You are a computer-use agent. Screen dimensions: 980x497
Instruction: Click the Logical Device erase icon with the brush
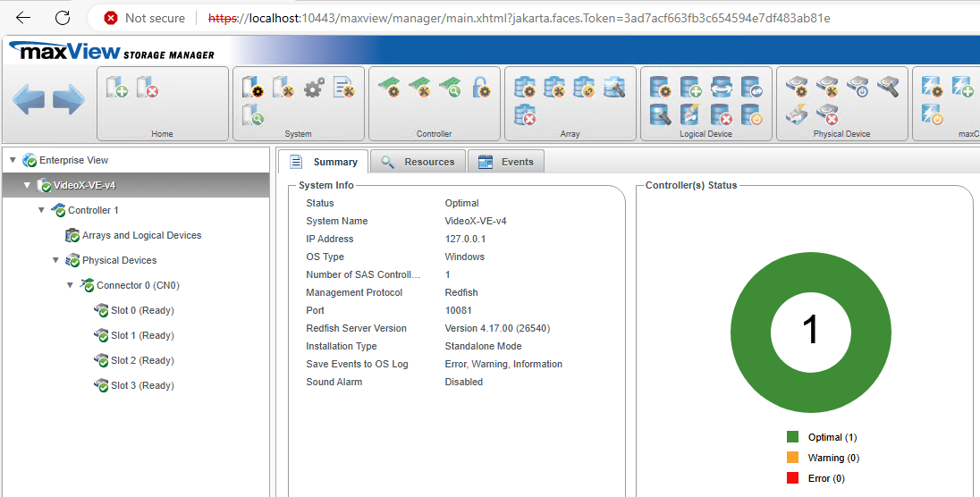click(x=690, y=114)
